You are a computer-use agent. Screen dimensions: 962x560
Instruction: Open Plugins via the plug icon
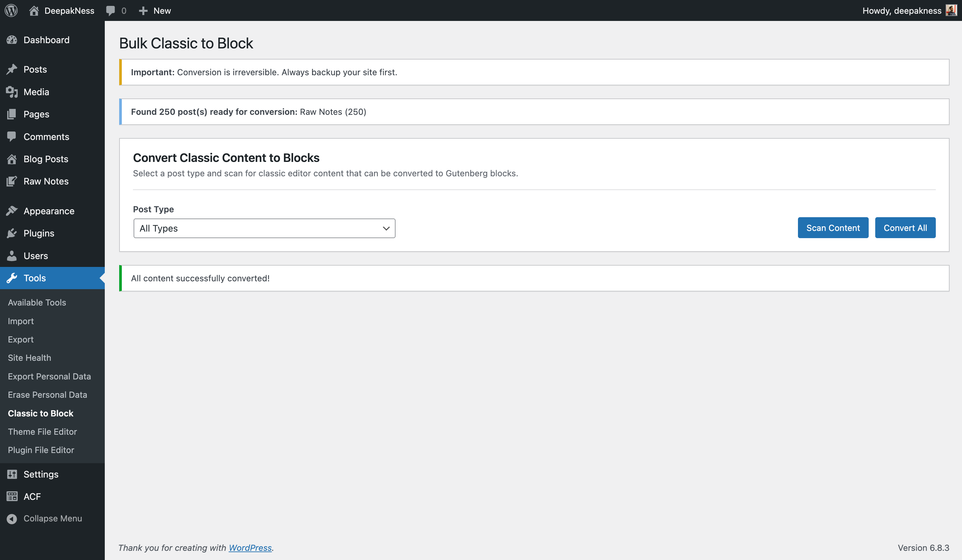tap(12, 233)
